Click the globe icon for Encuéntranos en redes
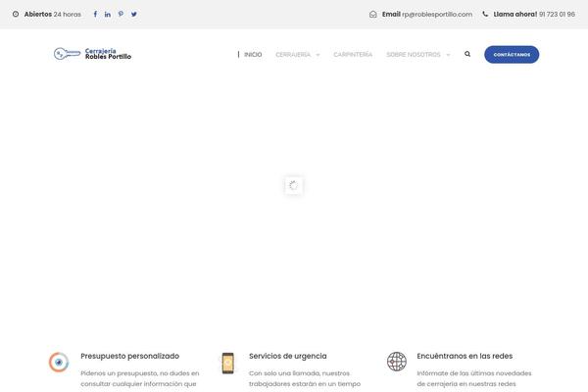 (397, 362)
